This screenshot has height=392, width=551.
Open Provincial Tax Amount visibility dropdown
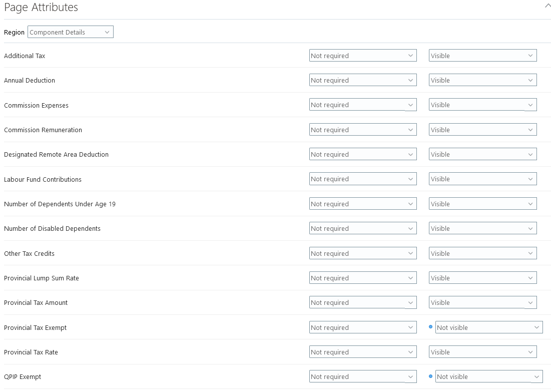[482, 303]
